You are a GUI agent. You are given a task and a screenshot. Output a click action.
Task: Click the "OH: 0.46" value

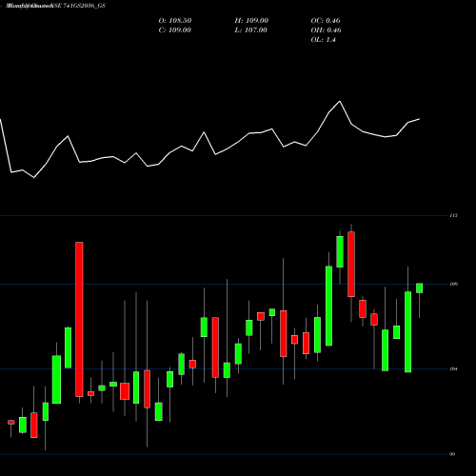pyautogui.click(x=326, y=30)
